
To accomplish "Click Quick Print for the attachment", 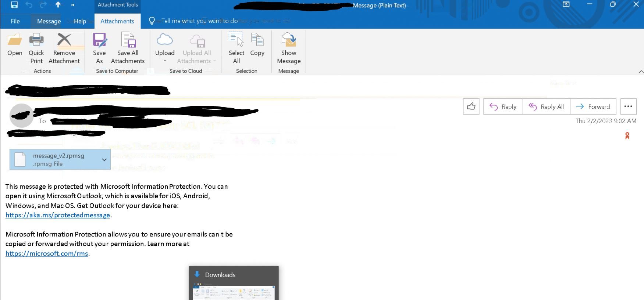I will click(36, 48).
